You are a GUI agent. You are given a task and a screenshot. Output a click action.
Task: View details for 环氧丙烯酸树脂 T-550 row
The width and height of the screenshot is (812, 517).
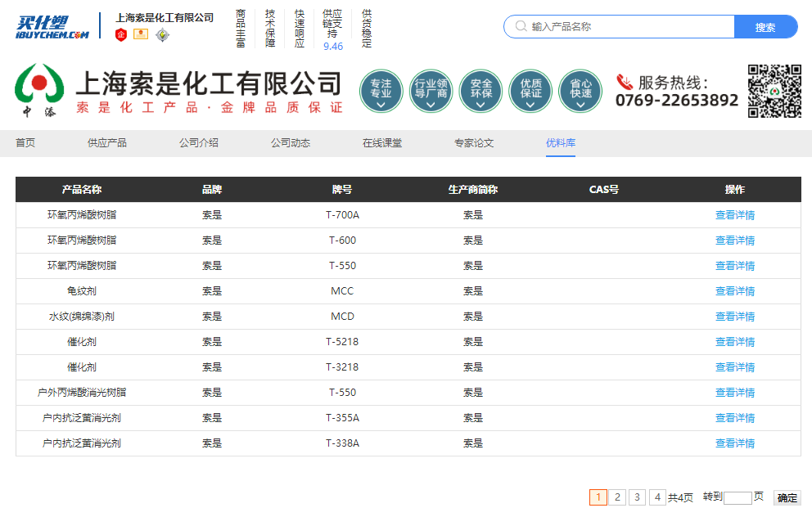[735, 266]
